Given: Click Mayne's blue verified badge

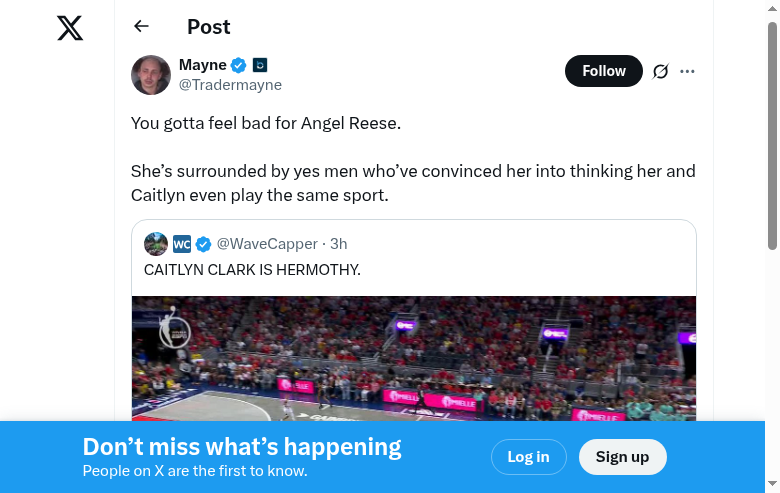Looking at the screenshot, I should click(x=239, y=65).
